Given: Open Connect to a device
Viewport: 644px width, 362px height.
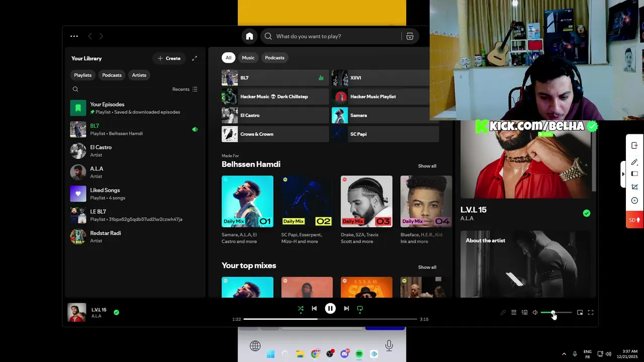Looking at the screenshot, I should pyautogui.click(x=524, y=313).
